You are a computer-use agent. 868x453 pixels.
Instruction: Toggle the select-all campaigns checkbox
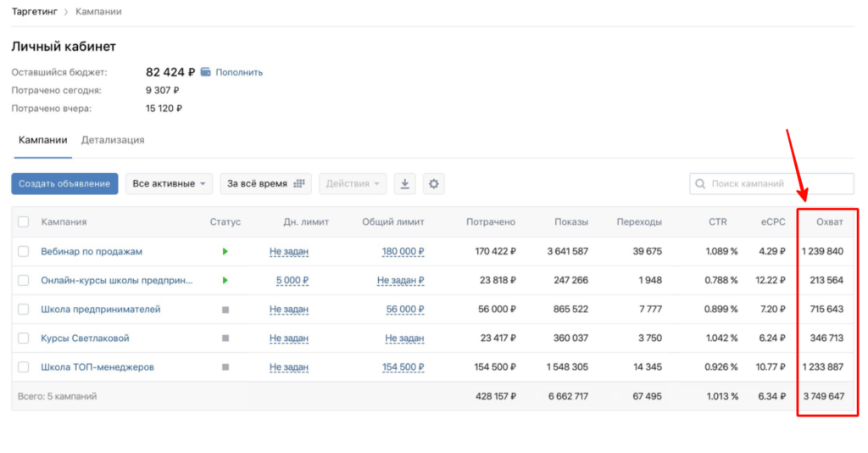click(23, 222)
